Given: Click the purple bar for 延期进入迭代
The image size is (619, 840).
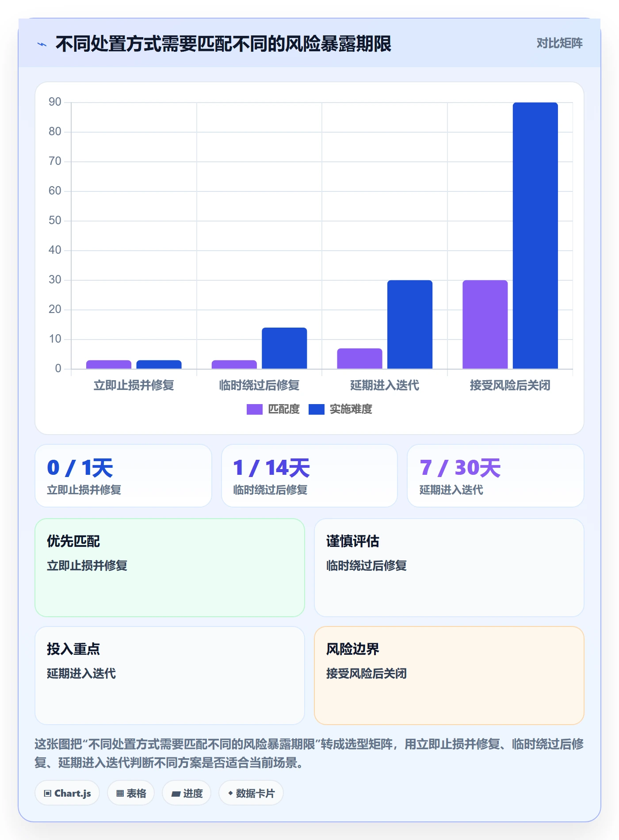Looking at the screenshot, I should coord(359,359).
